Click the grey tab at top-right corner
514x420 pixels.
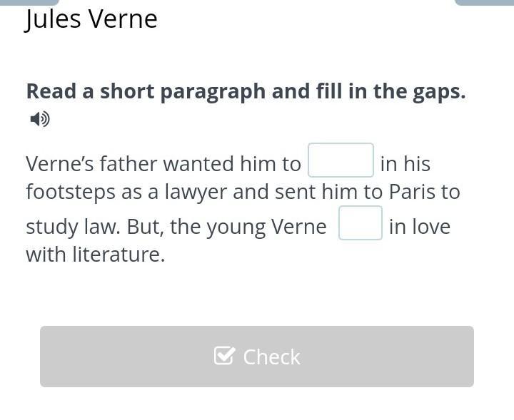(484, 2)
